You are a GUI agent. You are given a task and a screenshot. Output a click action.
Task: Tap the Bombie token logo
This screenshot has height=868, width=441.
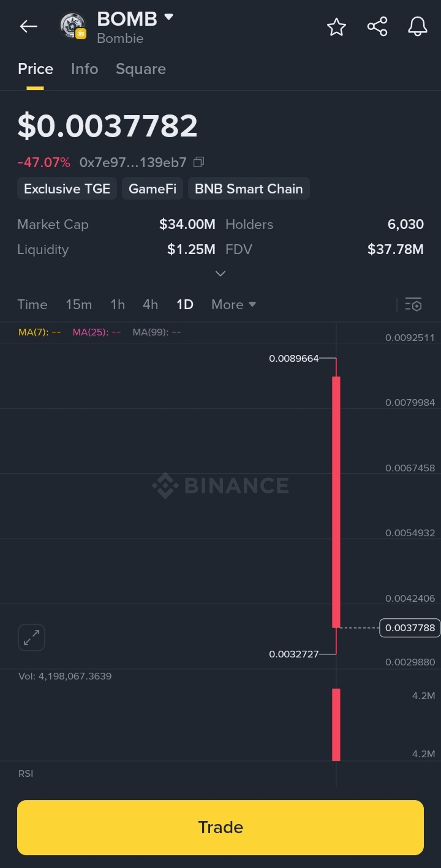coord(73,26)
